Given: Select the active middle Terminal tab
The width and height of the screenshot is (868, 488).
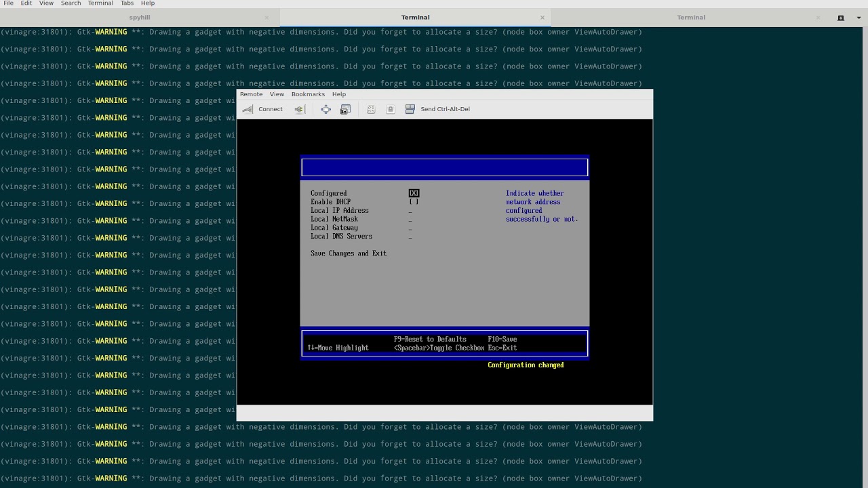Looking at the screenshot, I should (x=415, y=18).
